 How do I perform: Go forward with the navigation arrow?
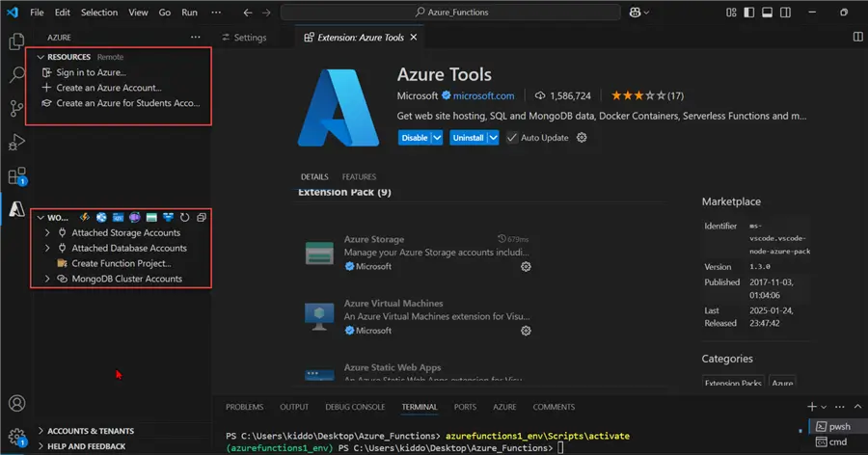pos(266,13)
